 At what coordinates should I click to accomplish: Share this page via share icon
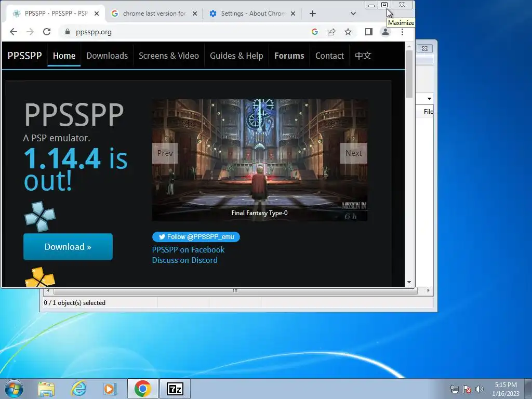click(x=331, y=32)
